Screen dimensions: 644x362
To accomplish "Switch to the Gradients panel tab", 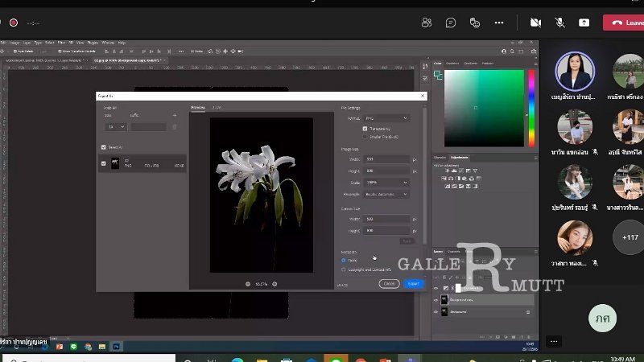I will 470,64.
